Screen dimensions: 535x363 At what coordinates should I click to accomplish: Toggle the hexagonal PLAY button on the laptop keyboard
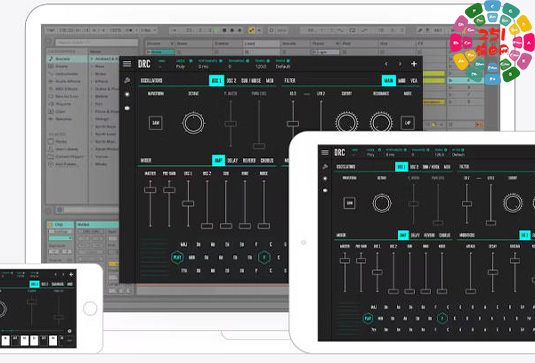(177, 257)
